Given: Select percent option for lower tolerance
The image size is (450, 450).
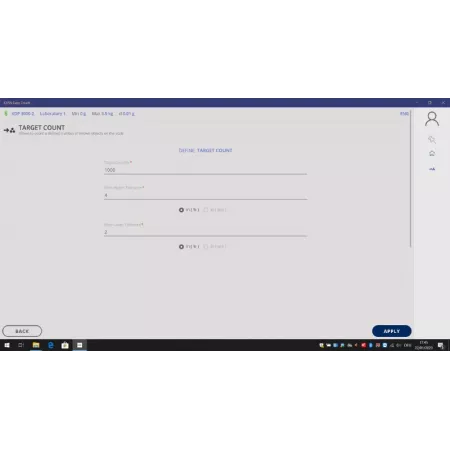Looking at the screenshot, I should pyautogui.click(x=181, y=247).
